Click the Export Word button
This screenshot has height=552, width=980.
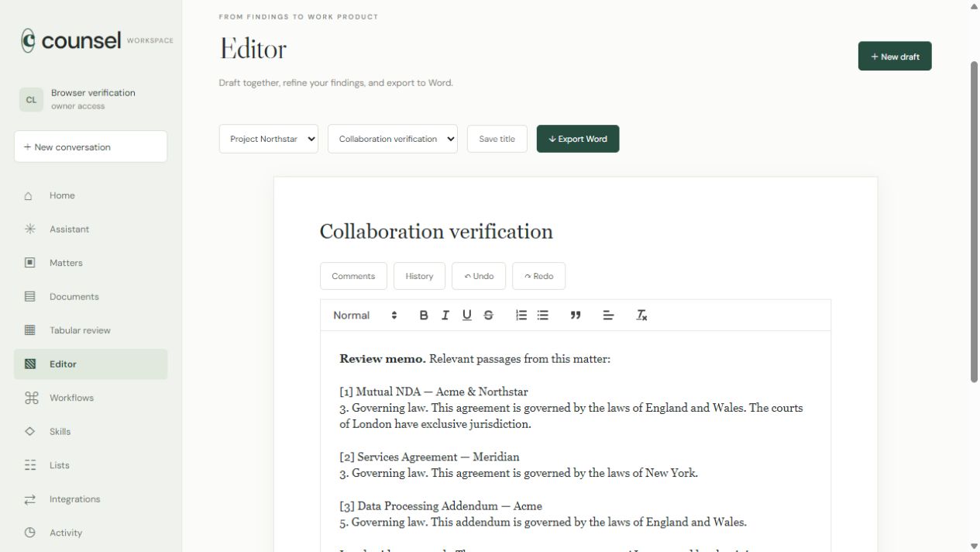tap(578, 139)
